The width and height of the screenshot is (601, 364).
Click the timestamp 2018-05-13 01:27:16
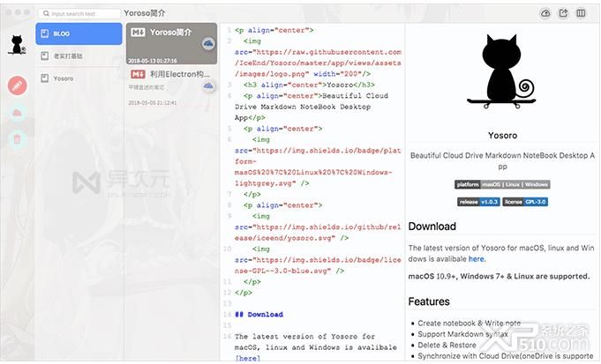(x=153, y=61)
